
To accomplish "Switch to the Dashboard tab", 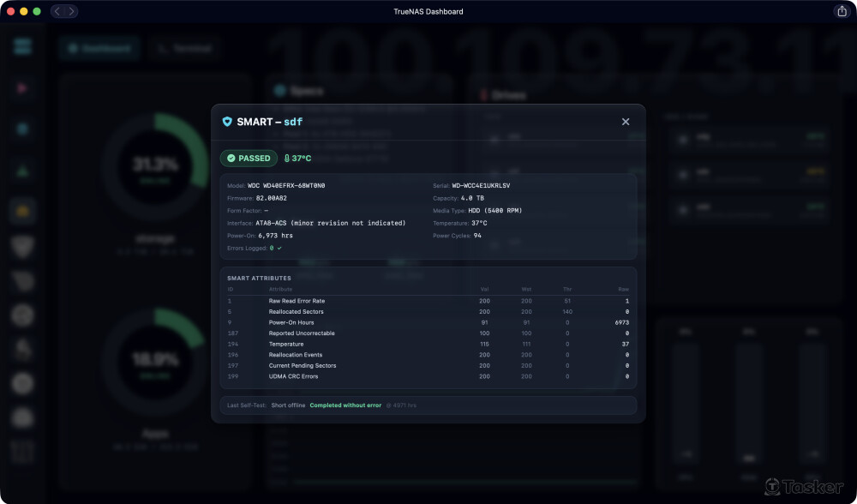I will pyautogui.click(x=99, y=49).
